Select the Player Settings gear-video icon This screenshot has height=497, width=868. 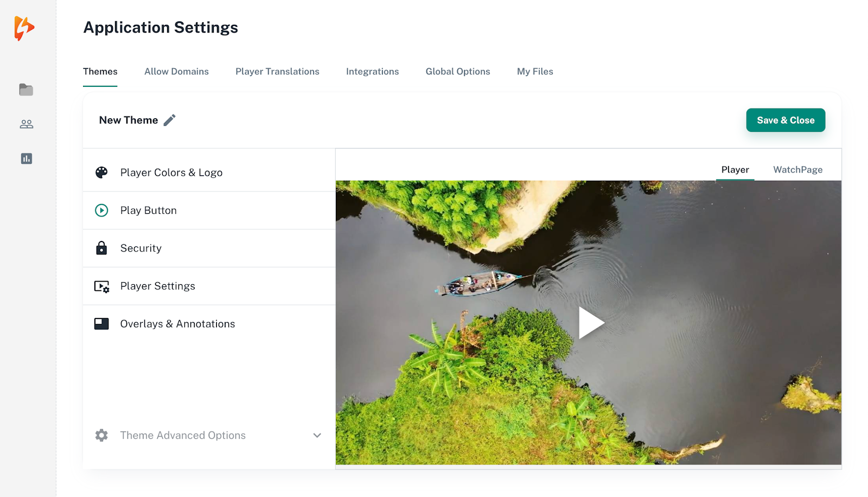pyautogui.click(x=101, y=286)
